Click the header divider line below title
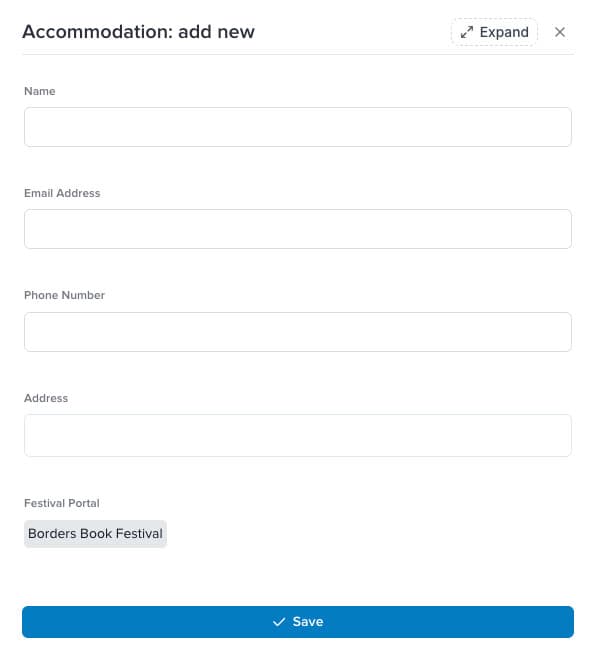 point(298,54)
